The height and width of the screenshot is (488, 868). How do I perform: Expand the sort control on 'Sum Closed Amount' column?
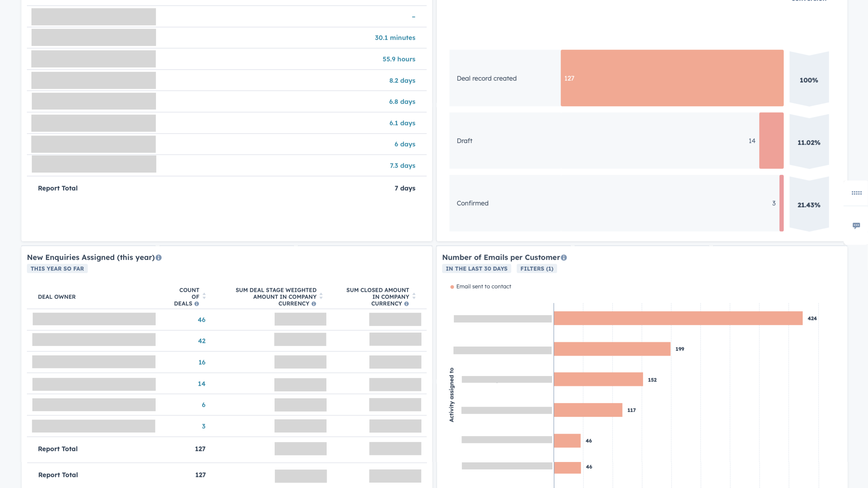tap(416, 296)
